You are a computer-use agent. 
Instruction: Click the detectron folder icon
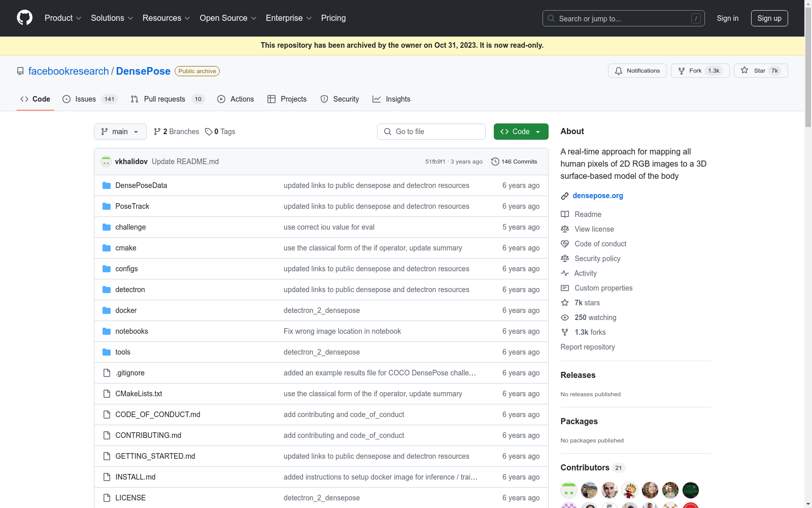click(107, 290)
